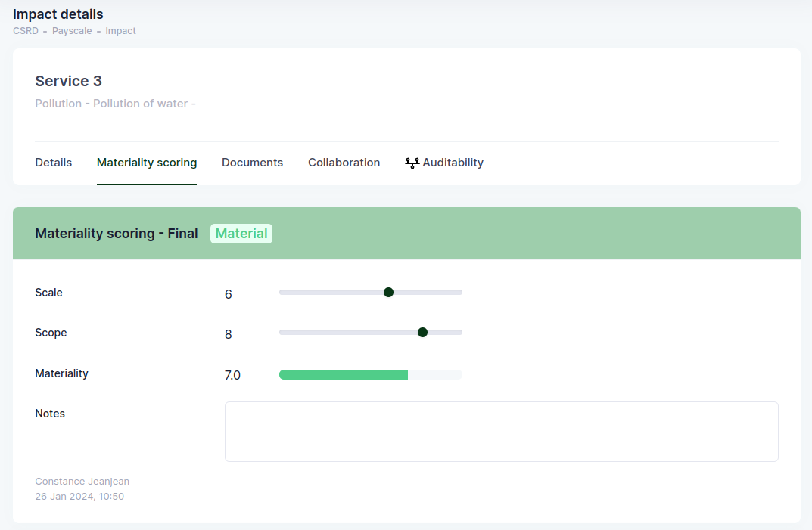Click the far-right end of the Scope slider track
This screenshot has width=812, height=530.
point(459,332)
